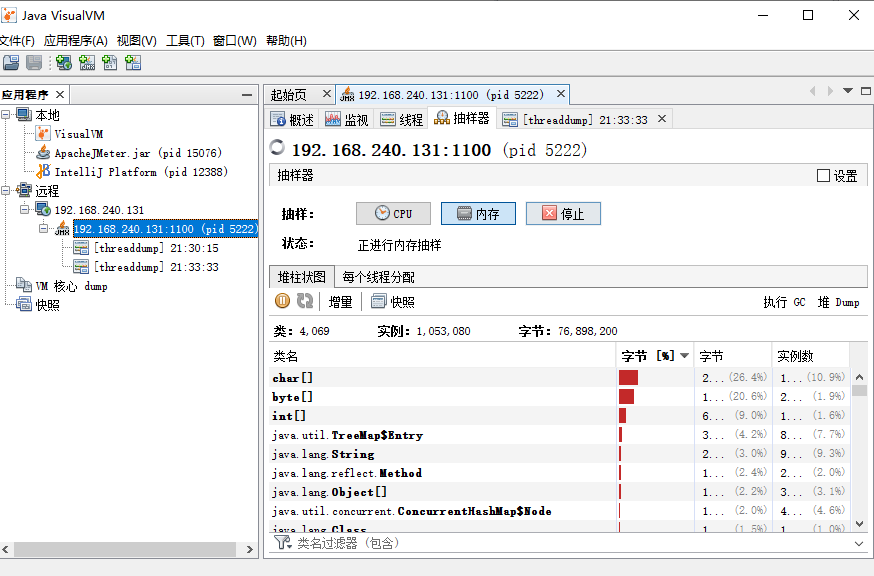The image size is (874, 576).
Task: Click the Add VM Coredump toolbar icon
Action: coord(109,63)
